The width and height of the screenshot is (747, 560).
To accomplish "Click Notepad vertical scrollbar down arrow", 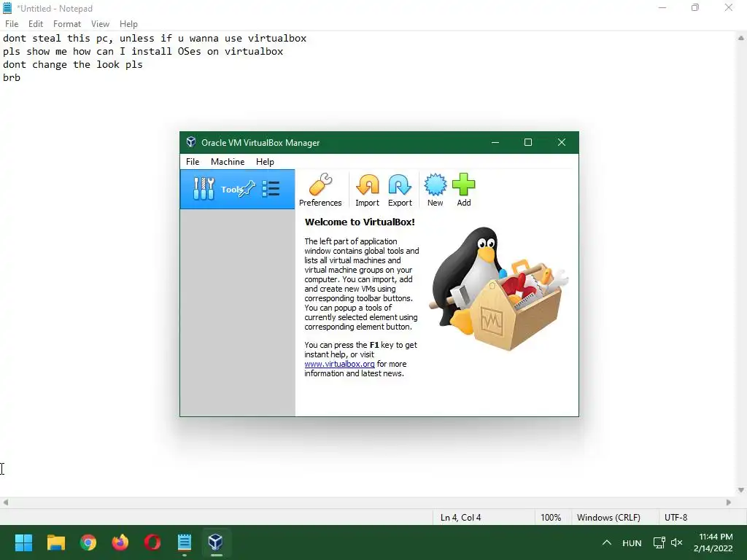I will (x=741, y=490).
